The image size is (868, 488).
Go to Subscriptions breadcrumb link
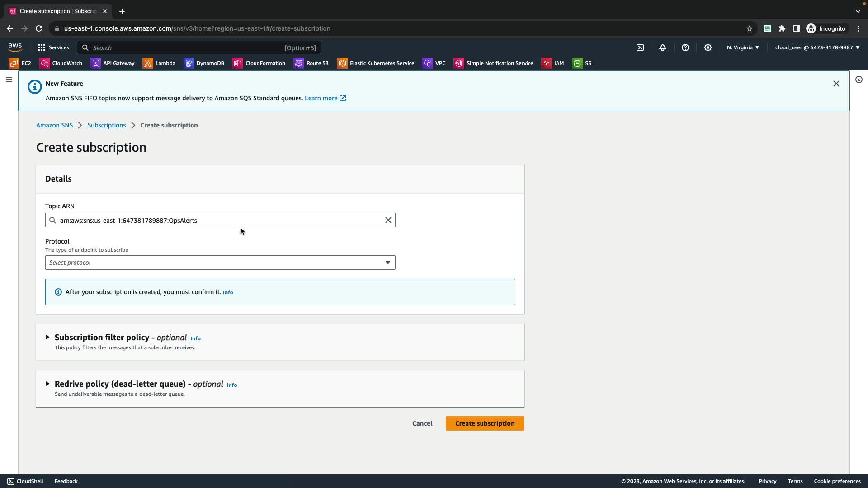(x=107, y=125)
